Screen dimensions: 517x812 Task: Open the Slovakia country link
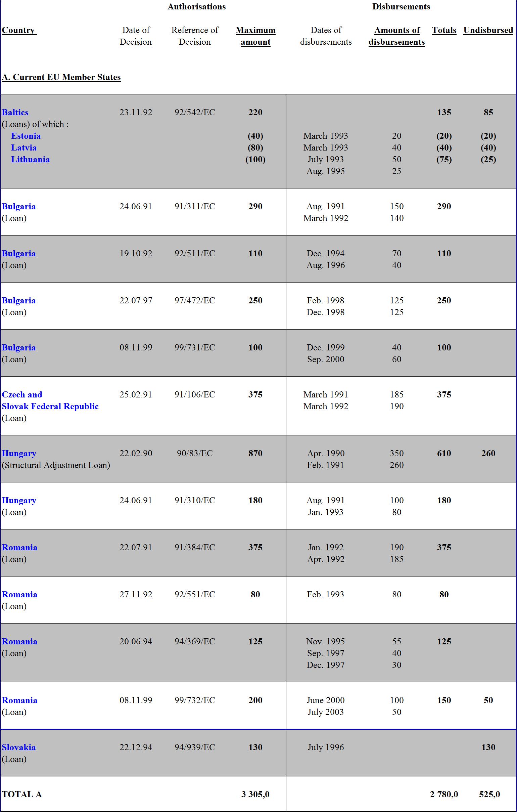(19, 747)
